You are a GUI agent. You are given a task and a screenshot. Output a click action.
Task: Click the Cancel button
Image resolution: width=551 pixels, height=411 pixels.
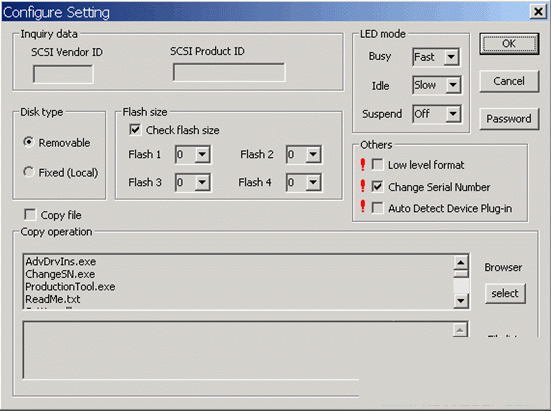[509, 81]
